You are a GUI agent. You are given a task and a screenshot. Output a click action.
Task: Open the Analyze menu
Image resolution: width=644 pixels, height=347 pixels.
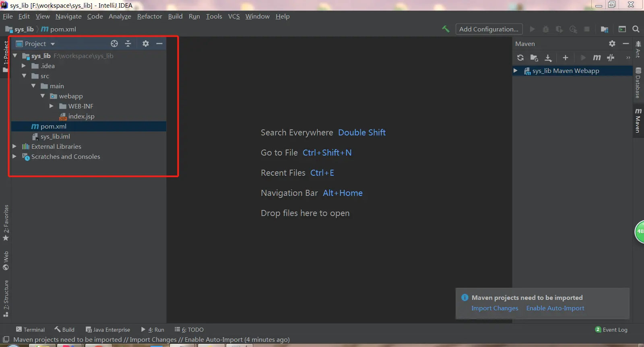[120, 16]
